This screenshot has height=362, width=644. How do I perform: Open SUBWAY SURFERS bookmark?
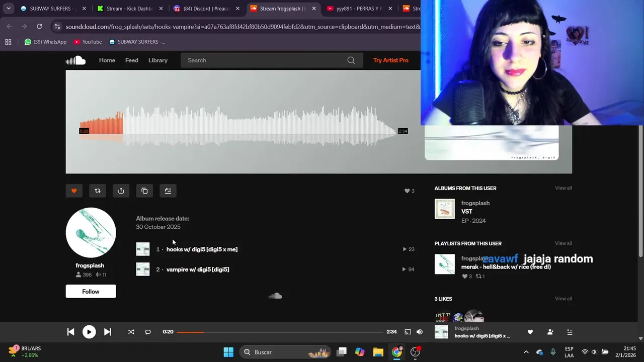[x=137, y=42]
